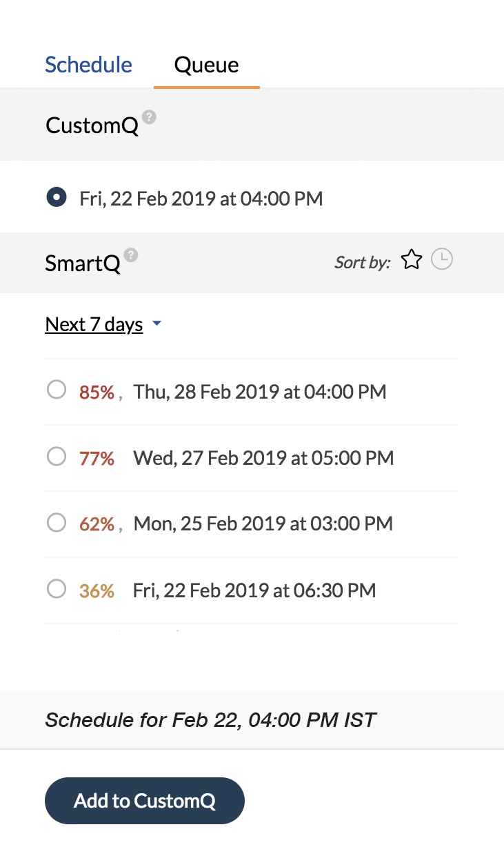Switch to the Schedule tab

coord(88,65)
